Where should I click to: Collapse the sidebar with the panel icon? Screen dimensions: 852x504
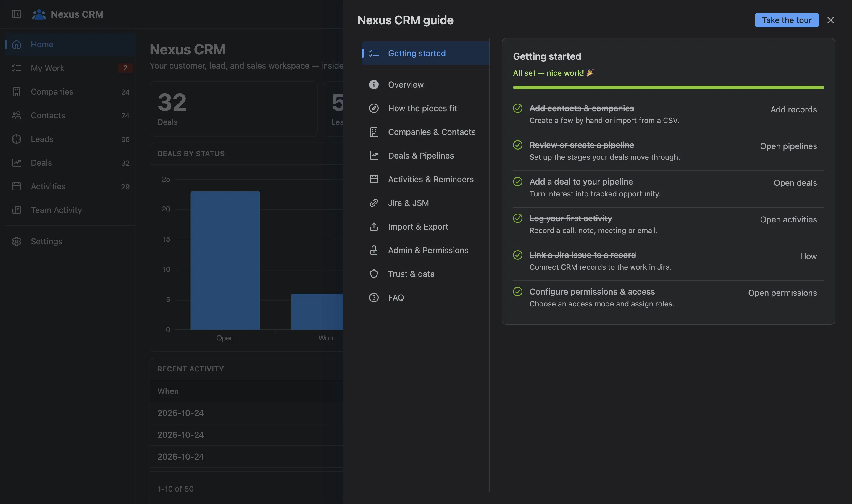(16, 14)
